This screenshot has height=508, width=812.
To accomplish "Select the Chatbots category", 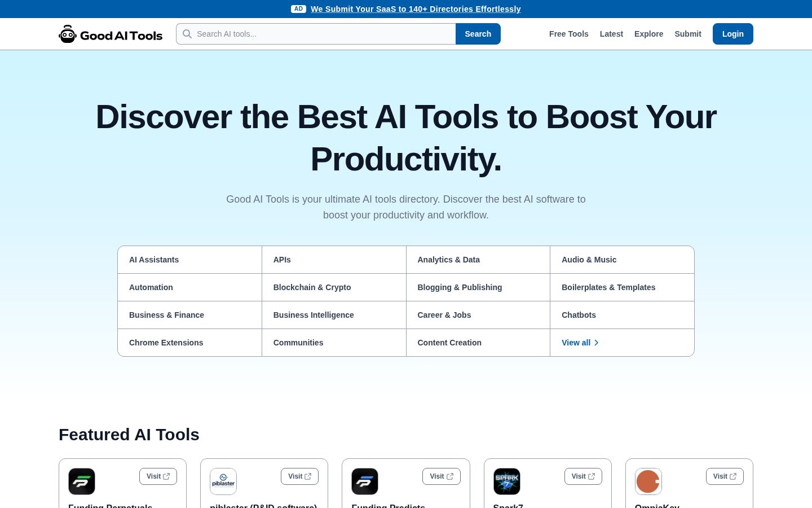I will pos(622,315).
